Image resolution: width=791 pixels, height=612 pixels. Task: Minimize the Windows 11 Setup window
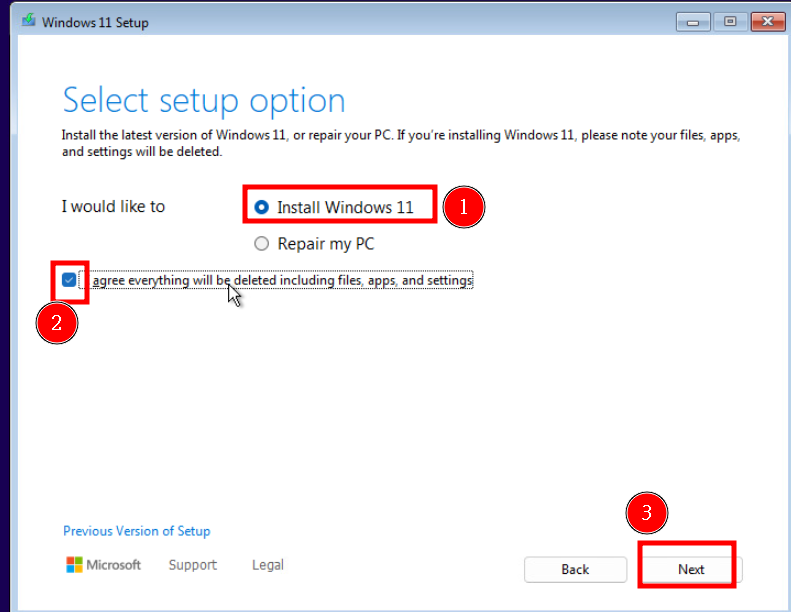point(693,22)
